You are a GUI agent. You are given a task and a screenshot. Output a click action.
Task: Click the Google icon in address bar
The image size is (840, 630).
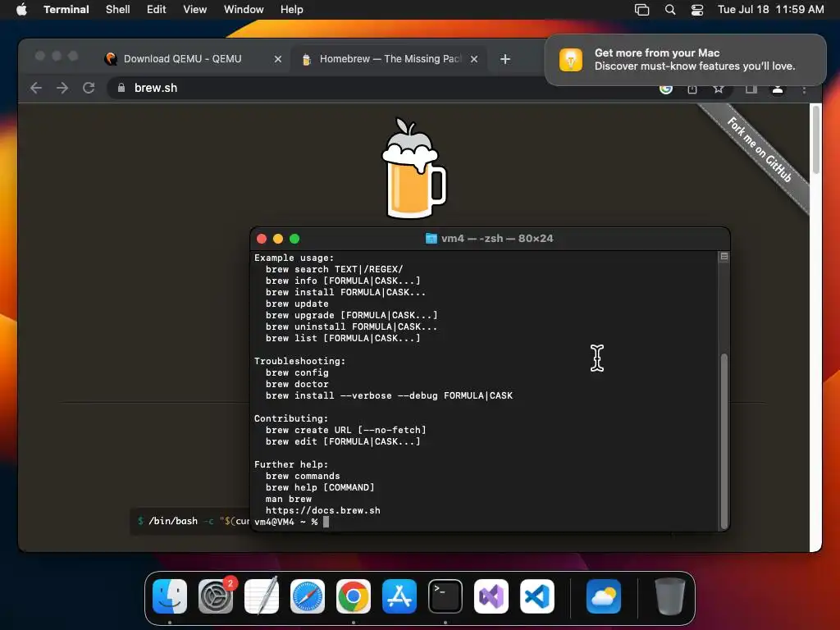666,89
